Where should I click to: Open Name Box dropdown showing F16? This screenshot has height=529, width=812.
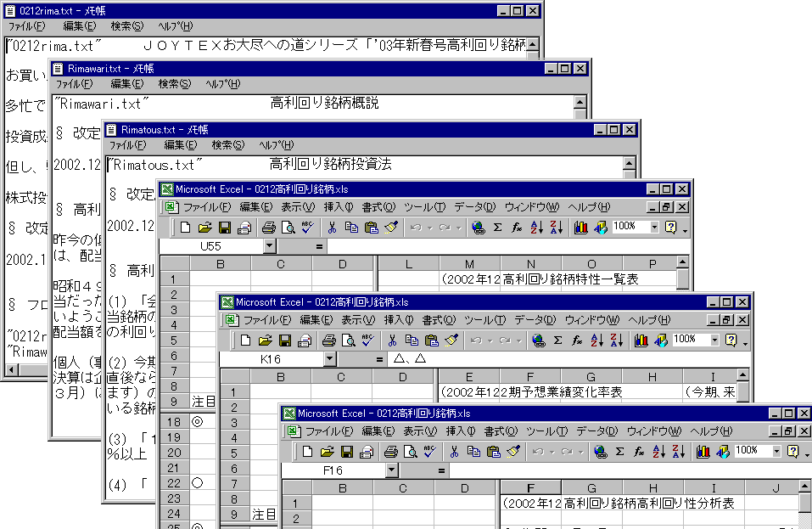(392, 470)
